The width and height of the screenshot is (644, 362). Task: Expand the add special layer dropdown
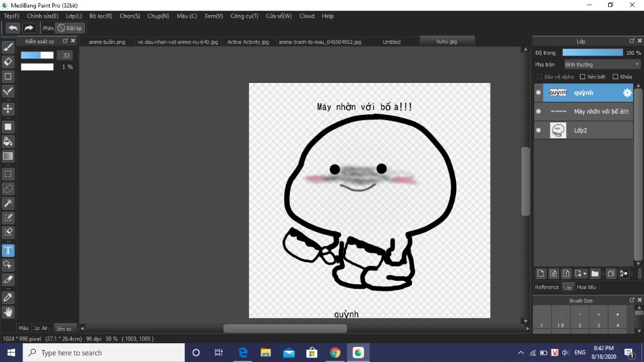(580, 274)
